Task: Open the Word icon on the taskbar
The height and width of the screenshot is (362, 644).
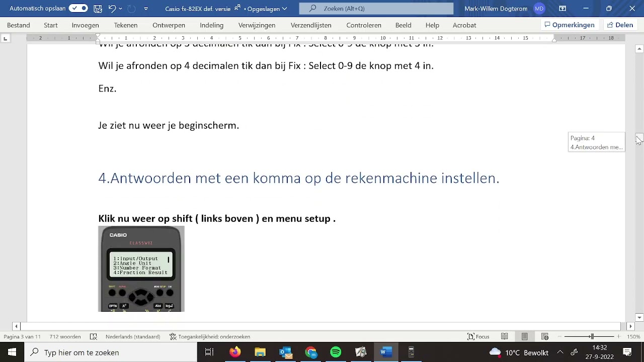Action: click(386, 352)
